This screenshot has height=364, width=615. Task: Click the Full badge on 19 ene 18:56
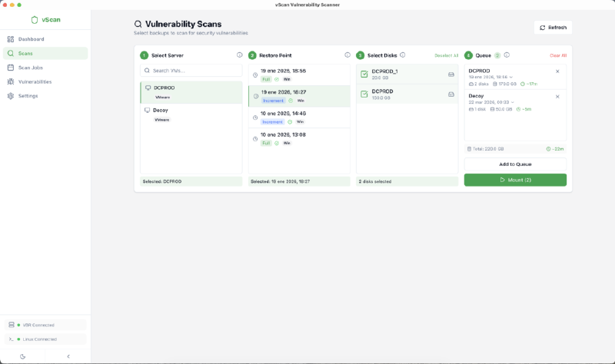pos(266,80)
